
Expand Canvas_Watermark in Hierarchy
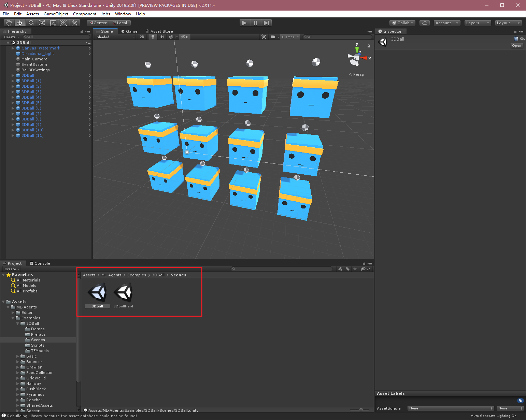click(x=13, y=48)
